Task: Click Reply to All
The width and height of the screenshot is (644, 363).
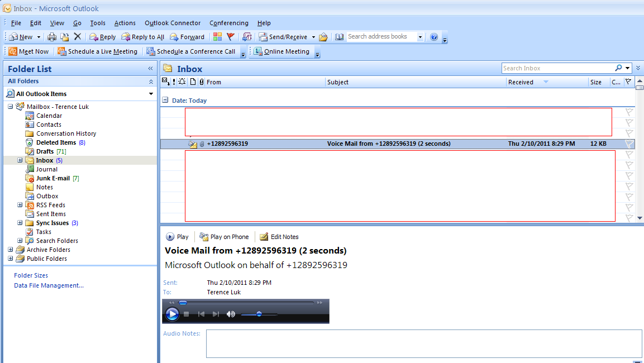Action: 142,37
